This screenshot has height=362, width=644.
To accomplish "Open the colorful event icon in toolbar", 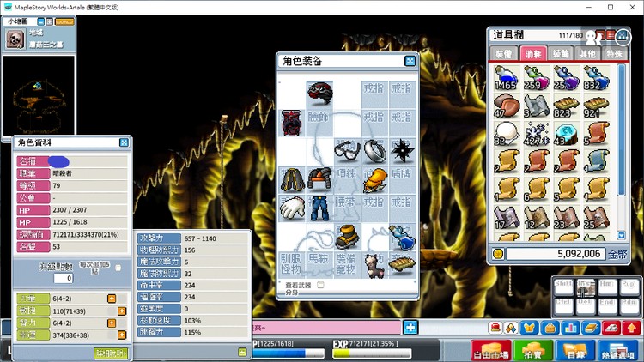I will click(511, 328).
